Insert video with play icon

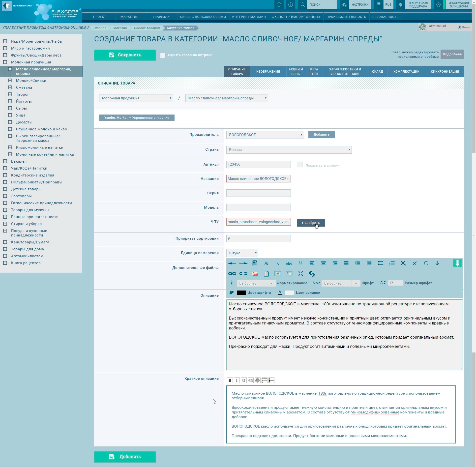click(x=278, y=274)
